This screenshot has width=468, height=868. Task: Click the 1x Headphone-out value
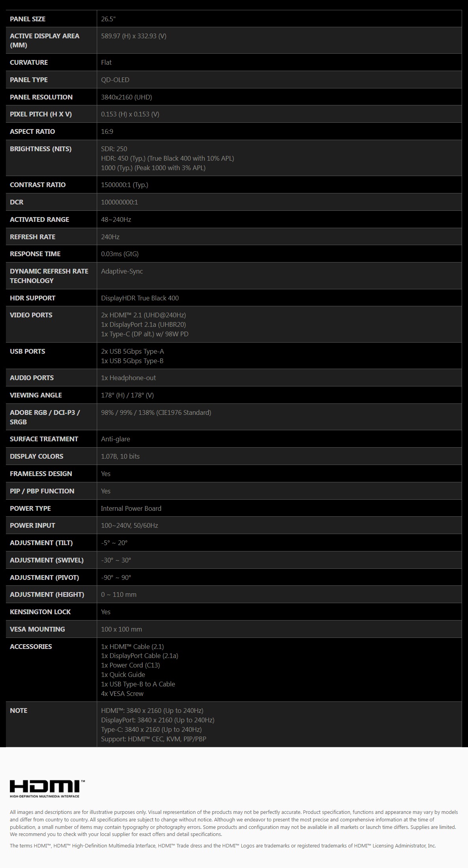point(128,378)
